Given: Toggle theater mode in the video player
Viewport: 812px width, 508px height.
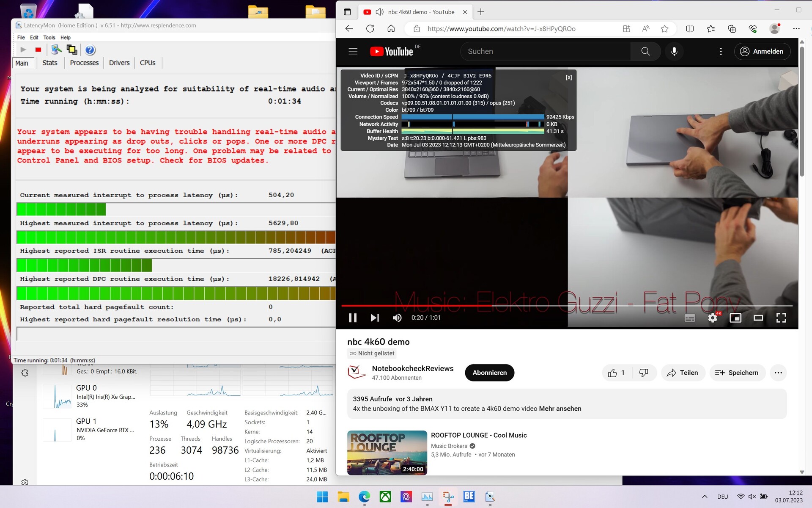Looking at the screenshot, I should (758, 317).
